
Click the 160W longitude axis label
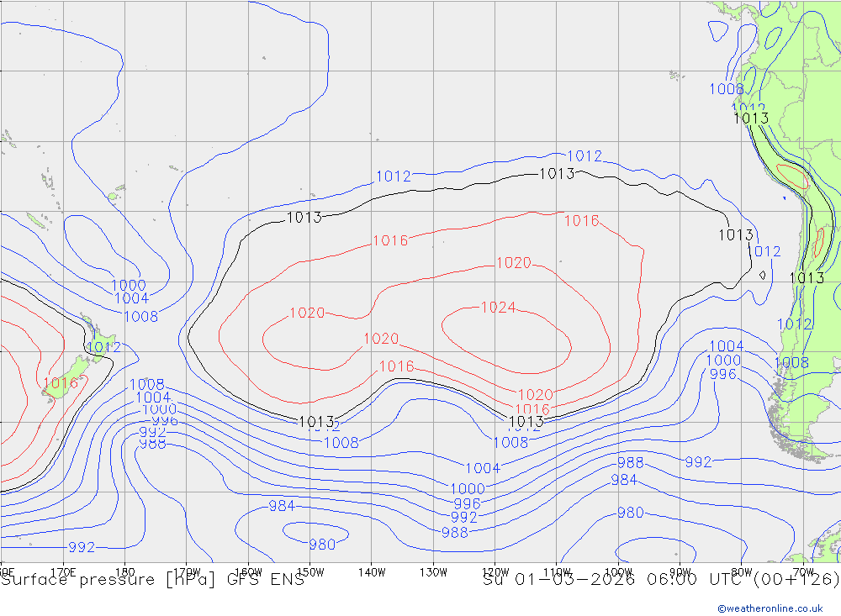(x=248, y=572)
